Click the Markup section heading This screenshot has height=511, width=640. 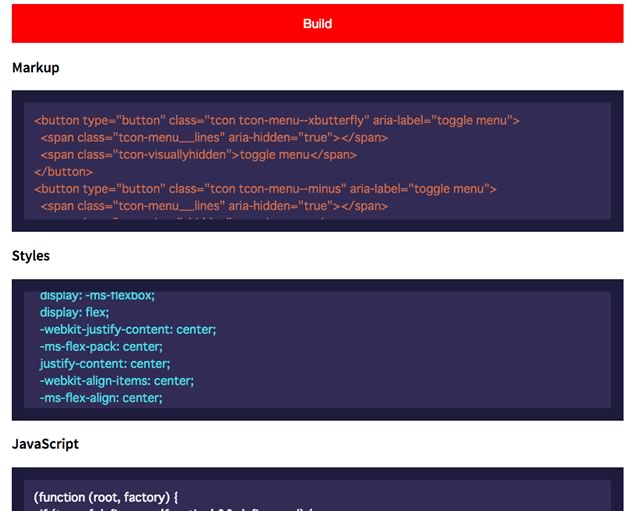pyautogui.click(x=36, y=67)
